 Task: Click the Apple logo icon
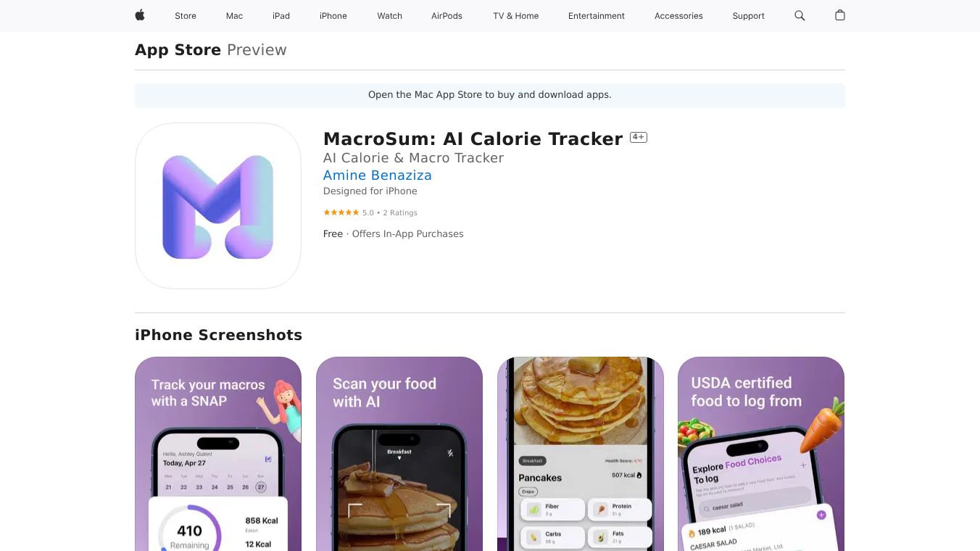140,15
